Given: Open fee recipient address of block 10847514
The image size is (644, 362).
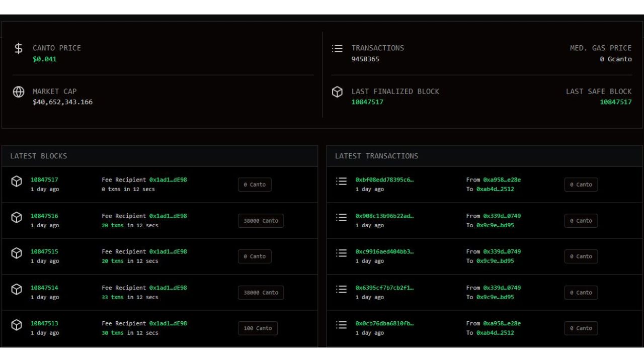Looking at the screenshot, I should click(x=168, y=288).
